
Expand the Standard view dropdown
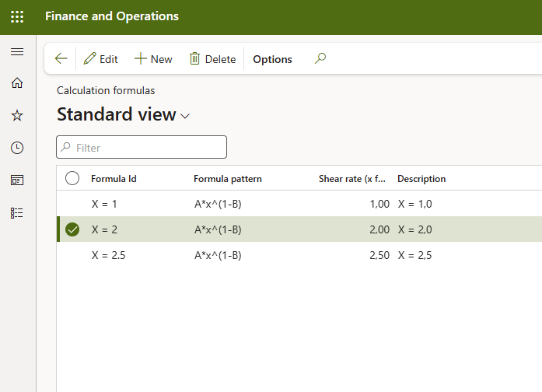(185, 116)
